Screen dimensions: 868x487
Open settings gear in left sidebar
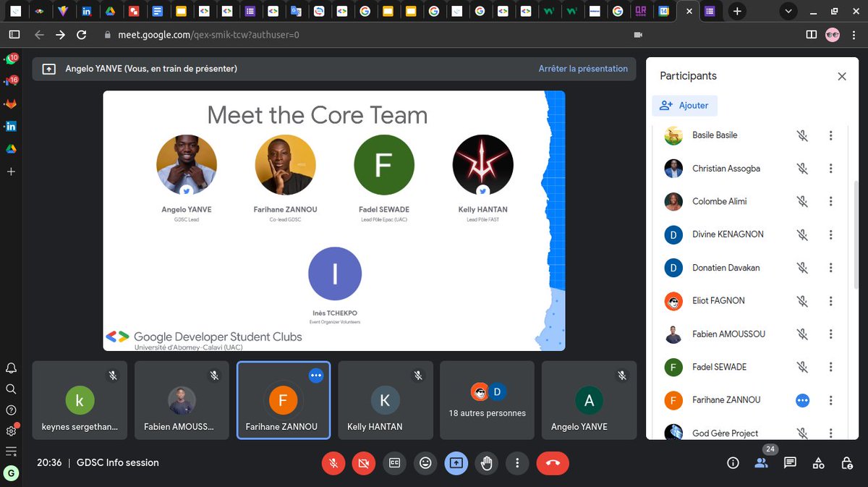[x=11, y=431]
